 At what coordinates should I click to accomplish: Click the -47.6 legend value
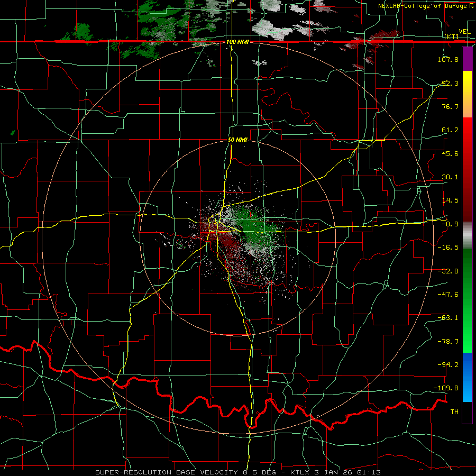(x=448, y=295)
